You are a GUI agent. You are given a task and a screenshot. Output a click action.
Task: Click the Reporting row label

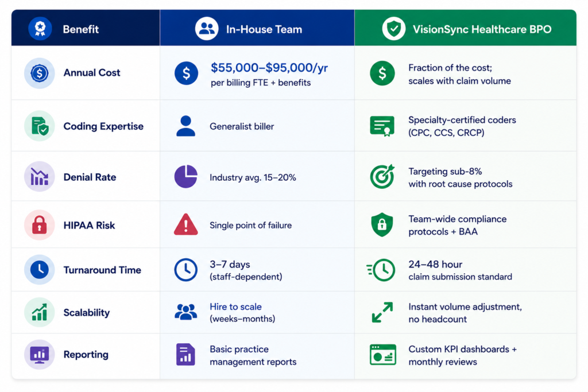[86, 355]
